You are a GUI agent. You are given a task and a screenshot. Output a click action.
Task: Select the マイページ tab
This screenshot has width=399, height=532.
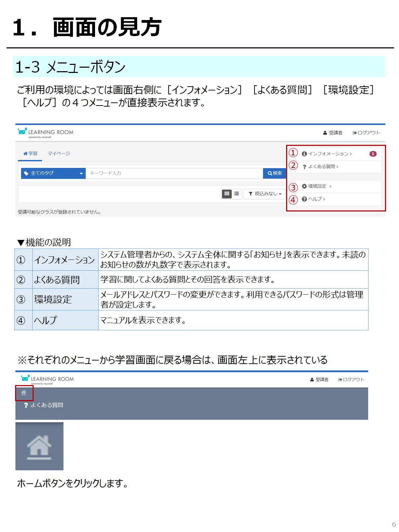coord(59,154)
